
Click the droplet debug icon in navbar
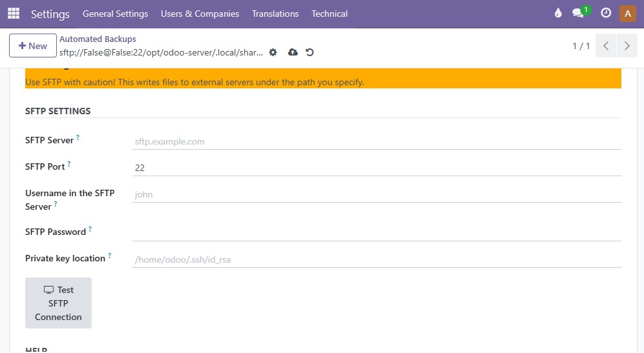(558, 14)
